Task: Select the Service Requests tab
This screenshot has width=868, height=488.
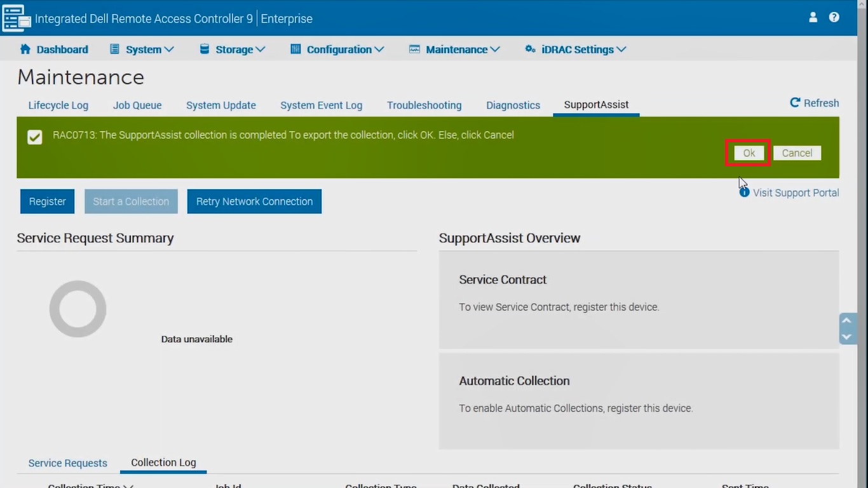Action: [x=68, y=463]
